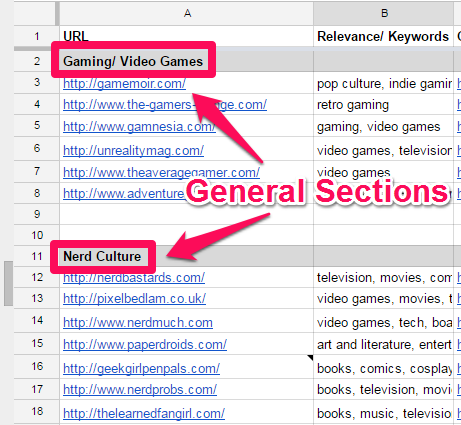Open the nerdprobs.com link
Screen dimensions: 461x425
140,389
